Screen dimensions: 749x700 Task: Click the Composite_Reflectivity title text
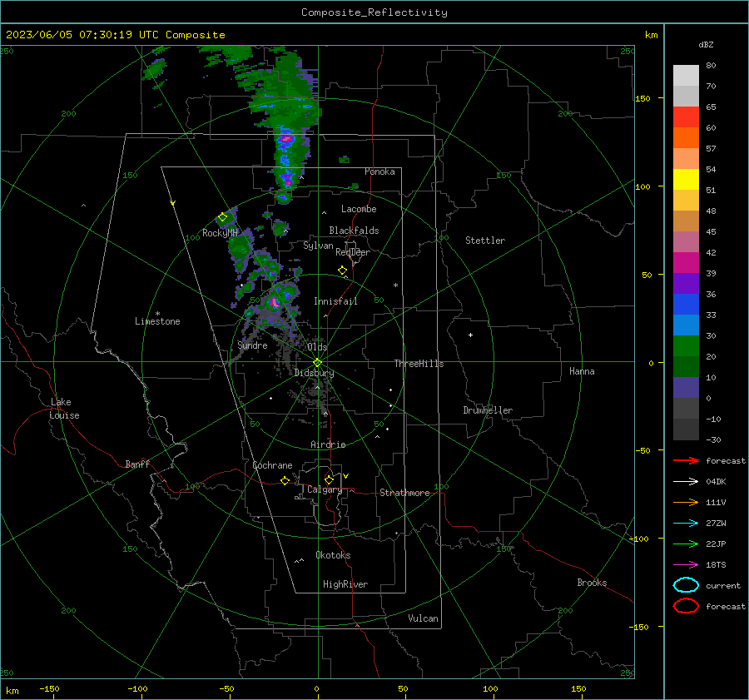point(374,12)
